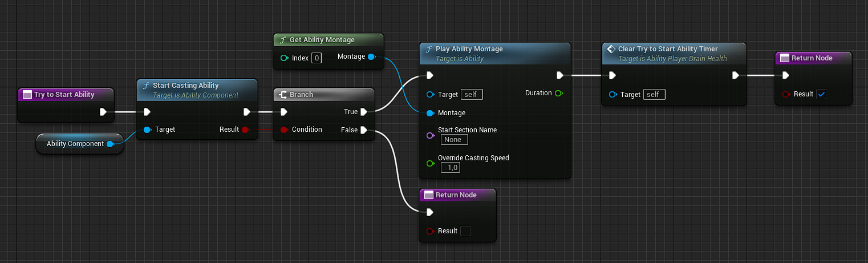
Task: Select the Ability Component variable node
Action: click(75, 144)
